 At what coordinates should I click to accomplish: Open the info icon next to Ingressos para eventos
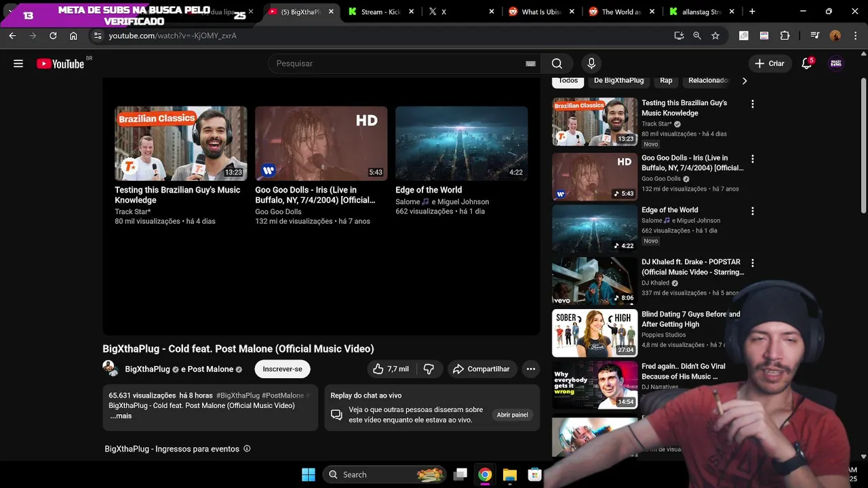(247, 449)
